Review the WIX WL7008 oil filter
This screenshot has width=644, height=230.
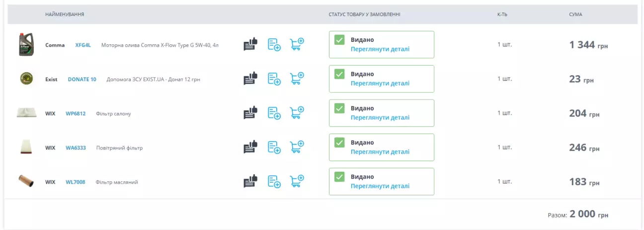250,182
